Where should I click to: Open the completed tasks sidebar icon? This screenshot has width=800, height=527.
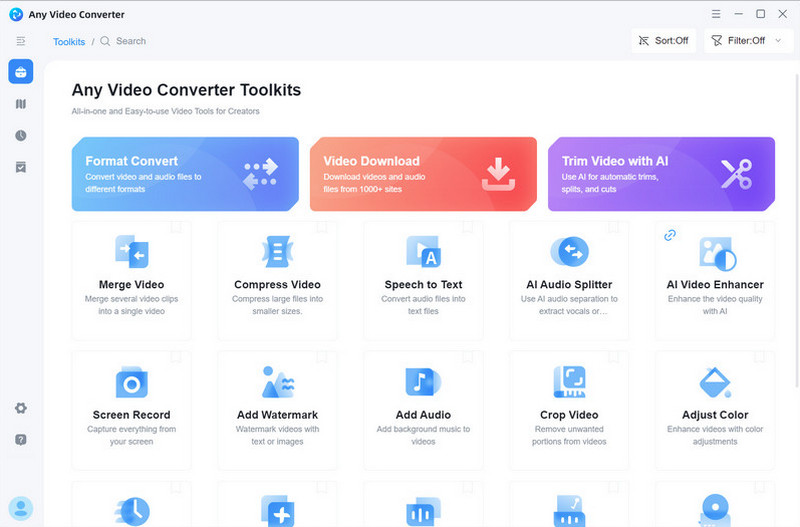click(x=21, y=167)
